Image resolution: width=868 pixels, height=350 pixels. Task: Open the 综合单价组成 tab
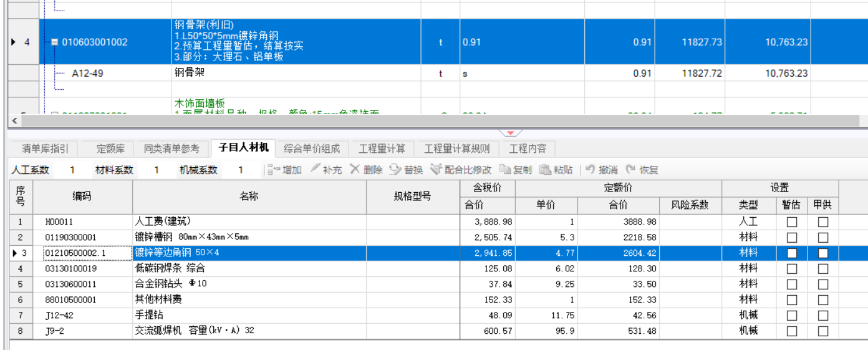tap(312, 148)
